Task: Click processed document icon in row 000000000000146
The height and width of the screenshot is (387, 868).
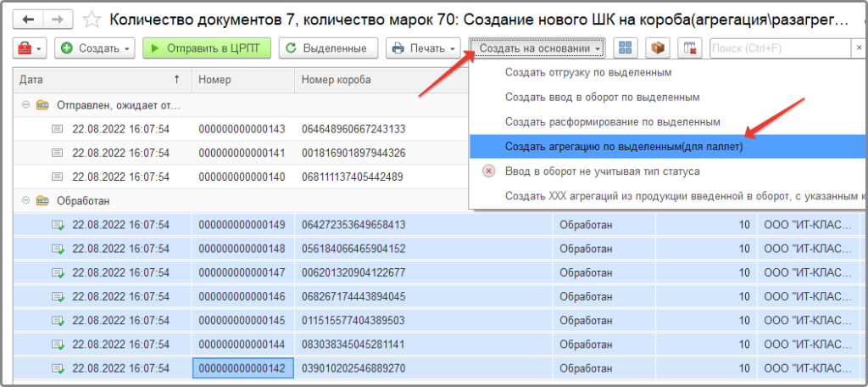Action: (58, 297)
